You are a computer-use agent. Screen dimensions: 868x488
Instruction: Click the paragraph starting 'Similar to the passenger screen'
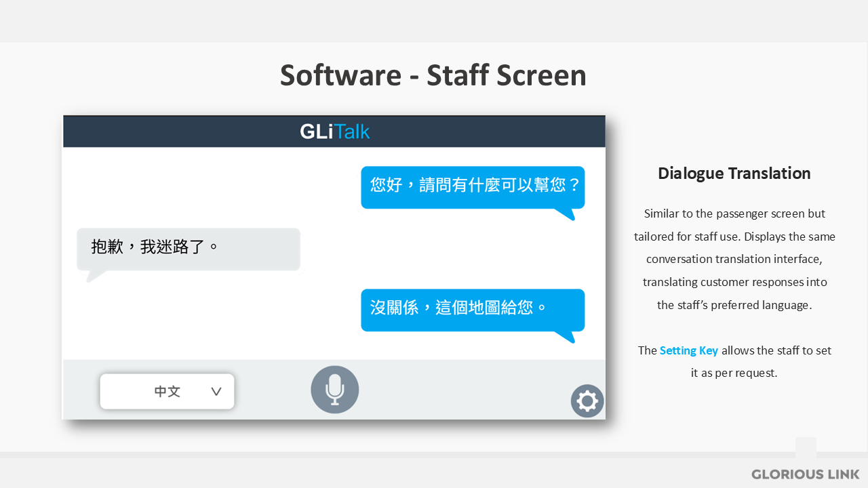[x=734, y=259]
